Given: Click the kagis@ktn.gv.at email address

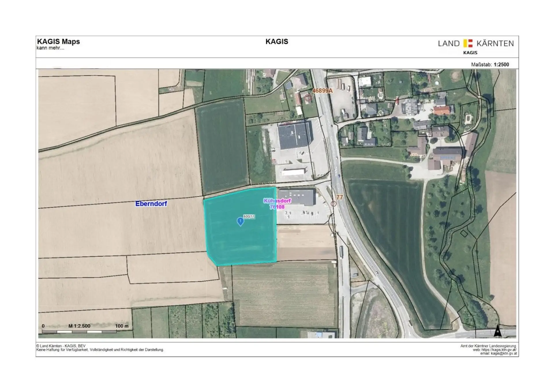Looking at the screenshot, I should pyautogui.click(x=504, y=353).
